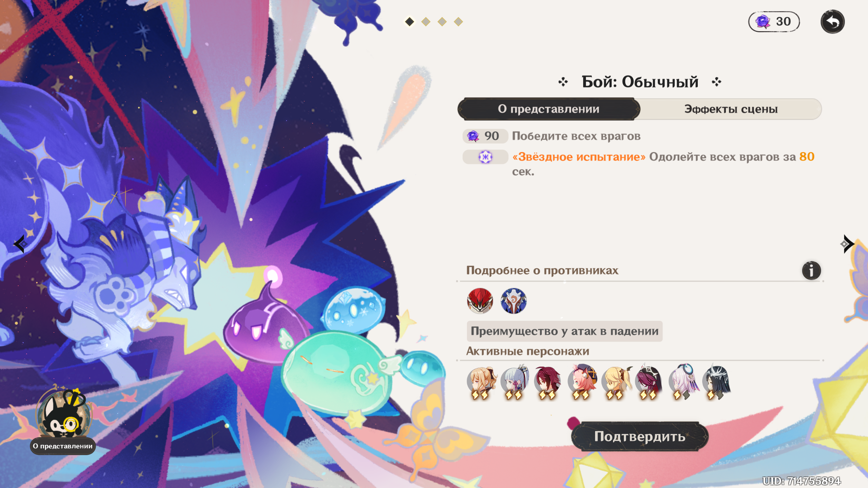This screenshot has width=868, height=488.
Task: Select the 'О представлении' tab
Action: (549, 109)
